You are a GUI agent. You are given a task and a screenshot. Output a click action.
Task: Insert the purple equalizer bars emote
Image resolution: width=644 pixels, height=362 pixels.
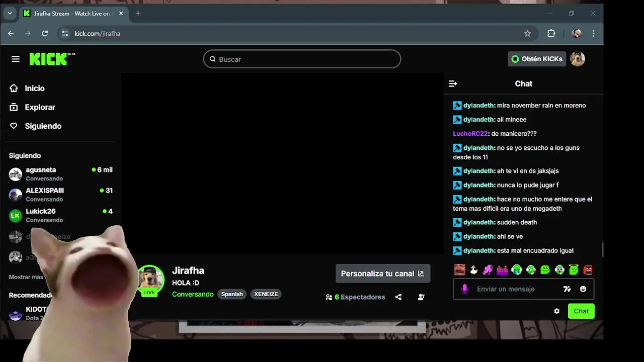pyautogui.click(x=502, y=270)
